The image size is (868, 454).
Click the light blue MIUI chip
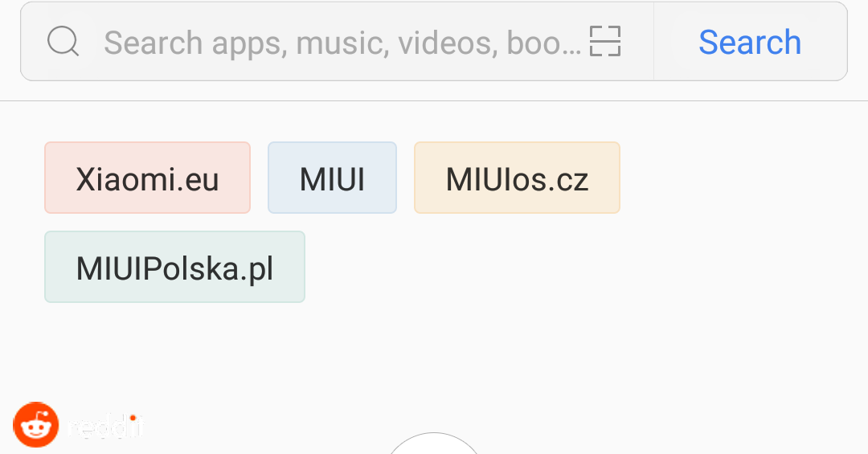[x=332, y=178]
